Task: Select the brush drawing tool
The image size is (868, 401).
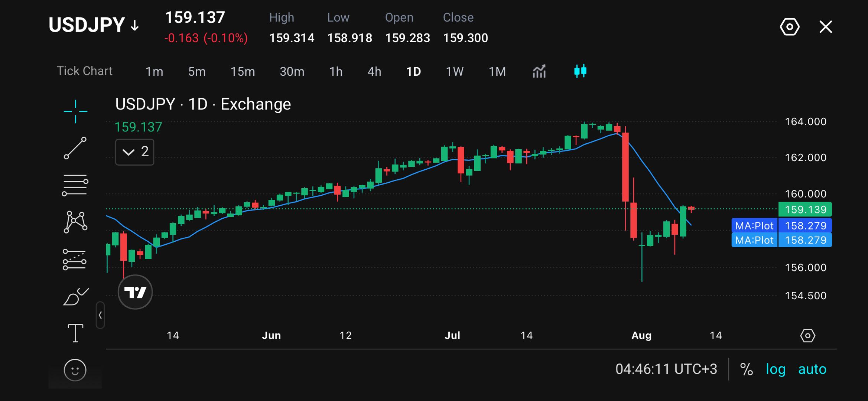Action: click(76, 296)
